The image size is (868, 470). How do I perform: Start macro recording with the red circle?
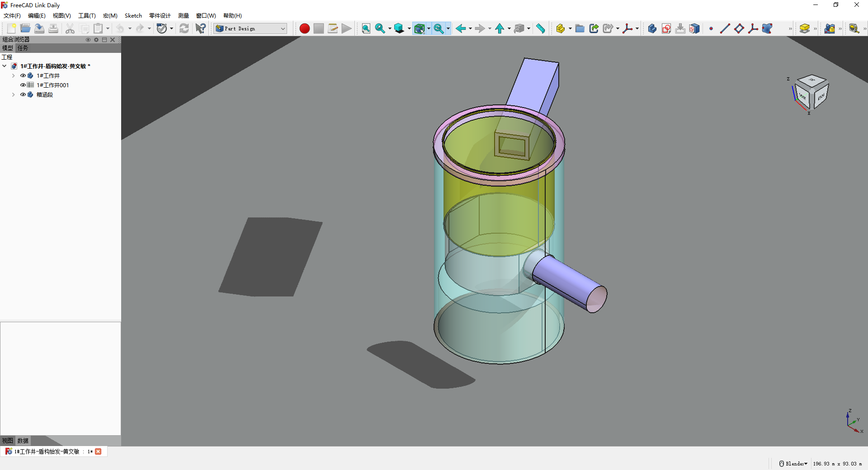[x=304, y=28]
